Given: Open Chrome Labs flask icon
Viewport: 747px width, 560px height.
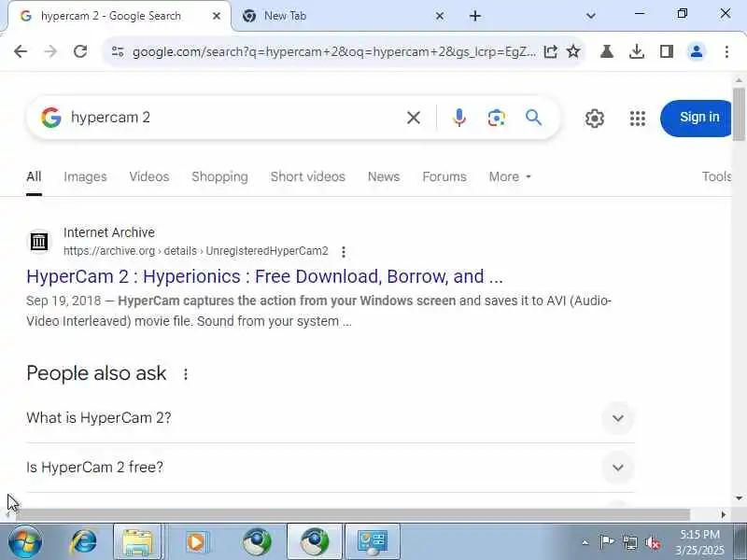Looking at the screenshot, I should [x=606, y=51].
